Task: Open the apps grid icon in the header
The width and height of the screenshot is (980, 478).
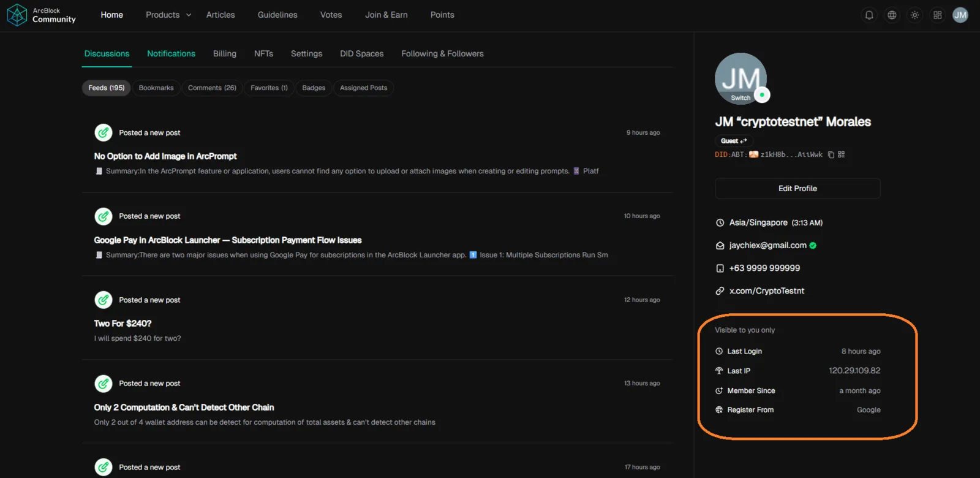Action: point(937,15)
